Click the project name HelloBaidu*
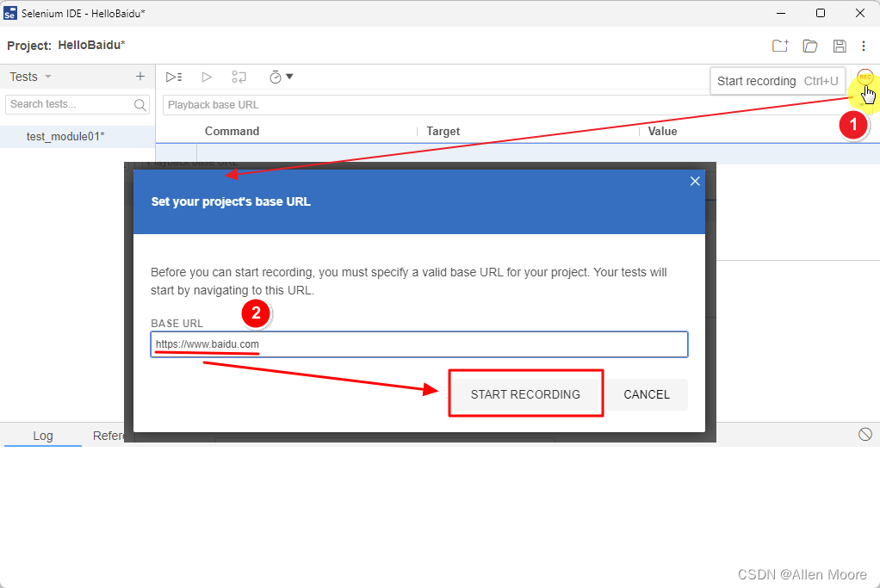Image resolution: width=880 pixels, height=588 pixels. pyautogui.click(x=91, y=45)
